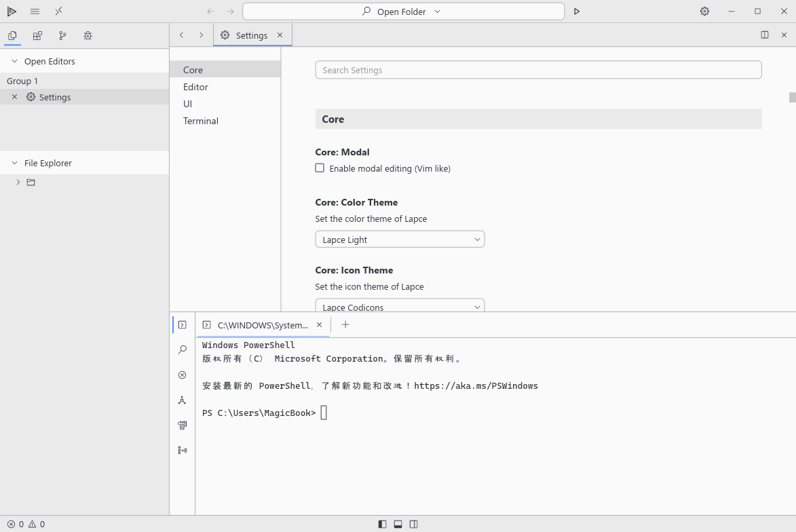Click the PS C:\Users\MagicBook prompt line
The width and height of the screenshot is (796, 532).
259,413
